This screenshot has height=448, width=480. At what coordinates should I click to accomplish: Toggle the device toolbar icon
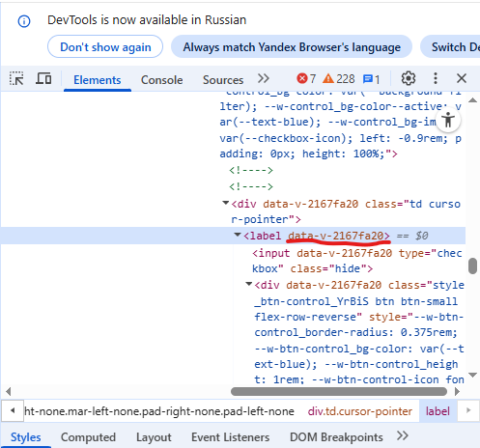tap(43, 78)
